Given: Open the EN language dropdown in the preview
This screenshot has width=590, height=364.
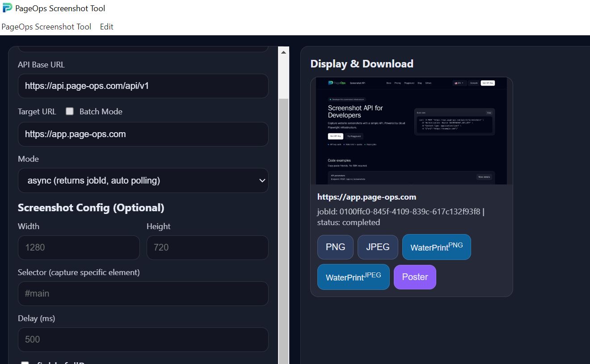Looking at the screenshot, I should pyautogui.click(x=460, y=83).
